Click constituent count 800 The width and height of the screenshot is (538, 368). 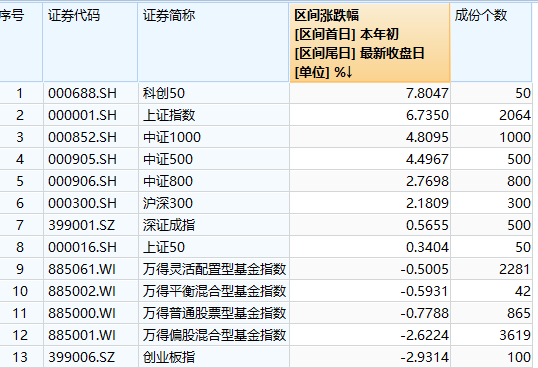click(x=519, y=181)
